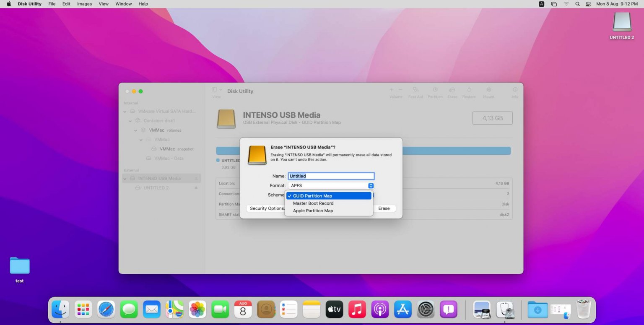Confirm erase with the Erase button
Image resolution: width=644 pixels, height=325 pixels.
coord(384,208)
